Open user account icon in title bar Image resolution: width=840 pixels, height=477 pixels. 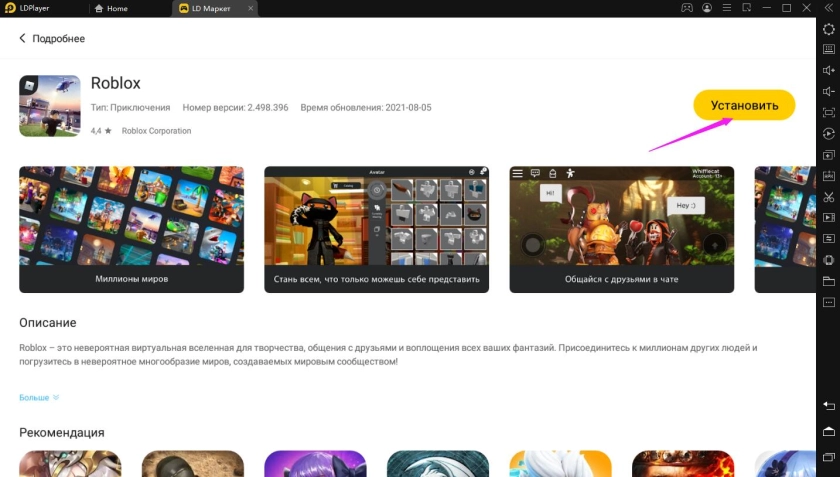click(708, 8)
